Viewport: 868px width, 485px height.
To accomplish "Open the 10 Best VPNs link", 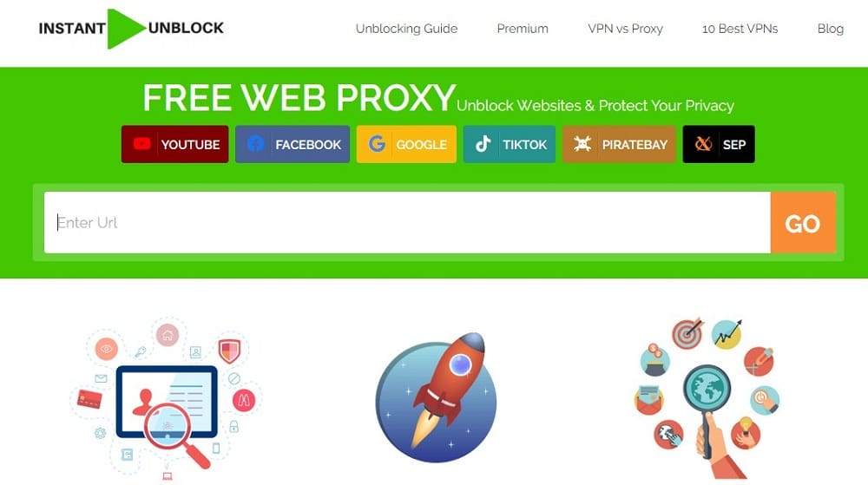I will pyautogui.click(x=740, y=29).
